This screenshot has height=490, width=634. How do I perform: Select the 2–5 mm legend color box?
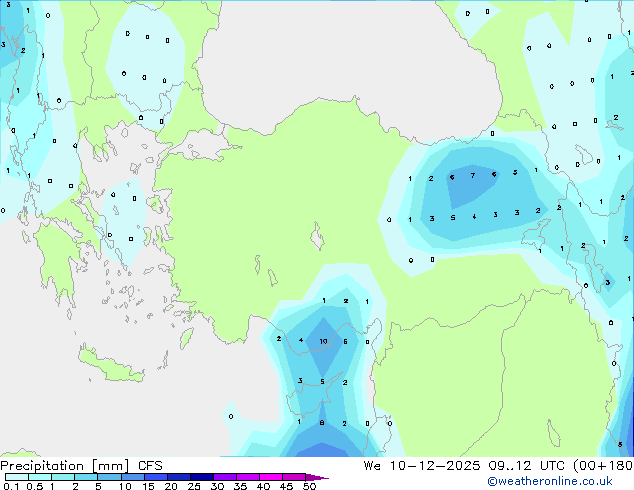tap(86, 477)
